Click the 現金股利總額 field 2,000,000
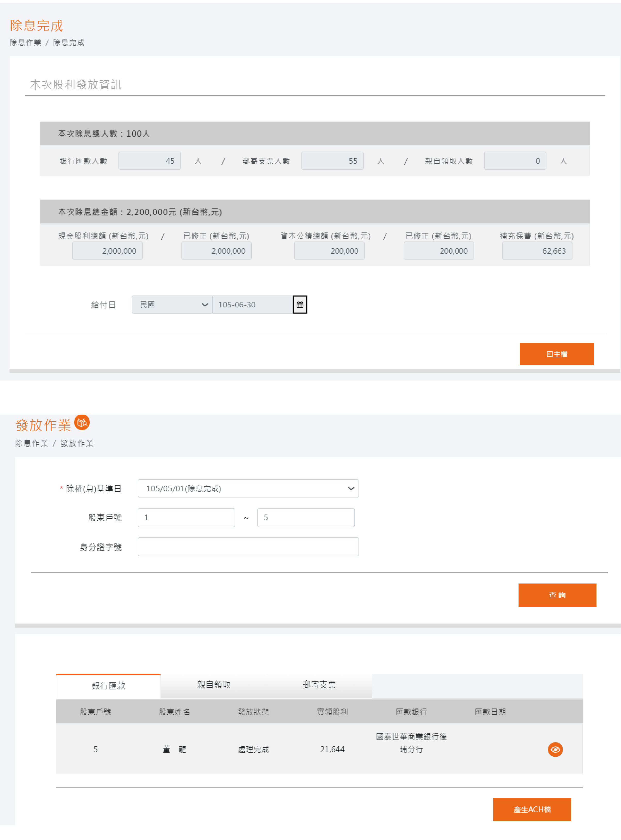Viewport: 621px width, 840px height. point(108,251)
